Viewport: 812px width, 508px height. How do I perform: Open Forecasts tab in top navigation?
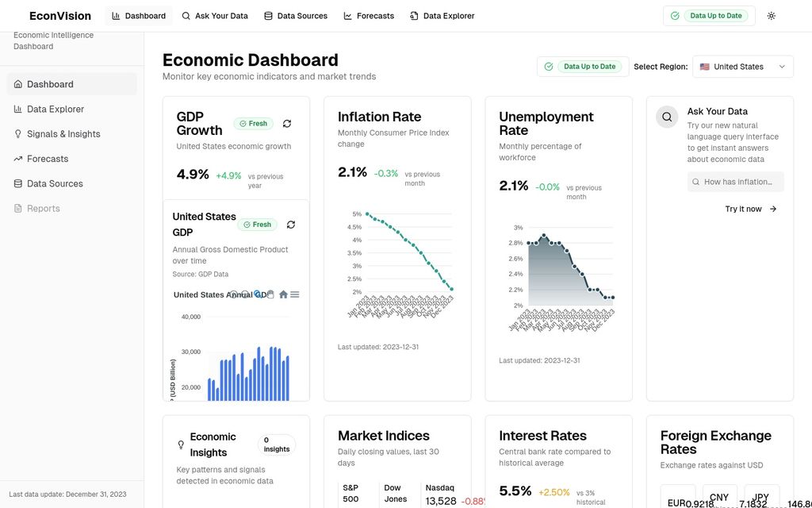coord(369,16)
